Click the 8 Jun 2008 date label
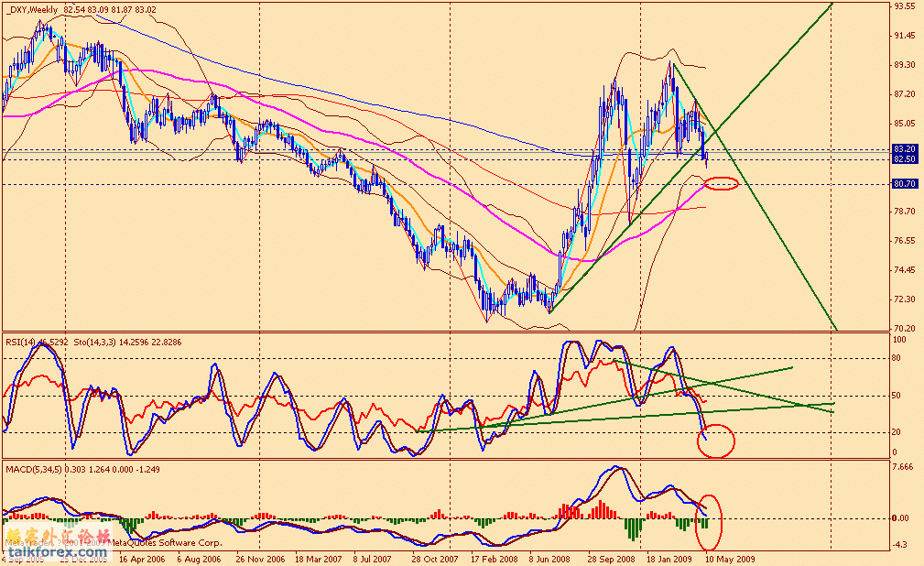924x566 pixels. (549, 559)
